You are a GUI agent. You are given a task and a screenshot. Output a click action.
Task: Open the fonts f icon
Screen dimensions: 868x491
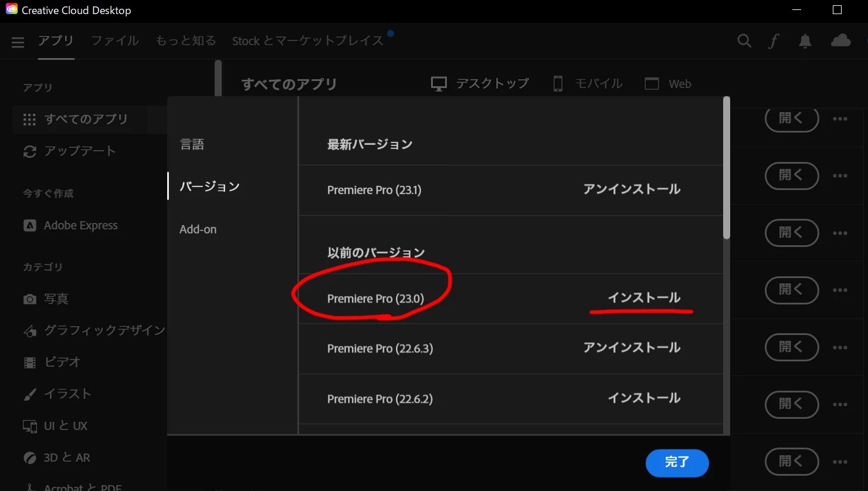click(x=774, y=40)
